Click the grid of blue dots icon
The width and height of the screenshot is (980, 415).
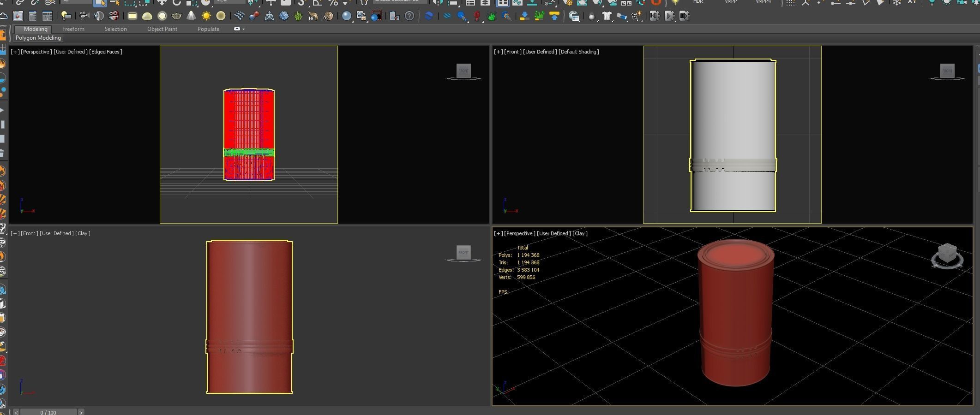(239, 16)
